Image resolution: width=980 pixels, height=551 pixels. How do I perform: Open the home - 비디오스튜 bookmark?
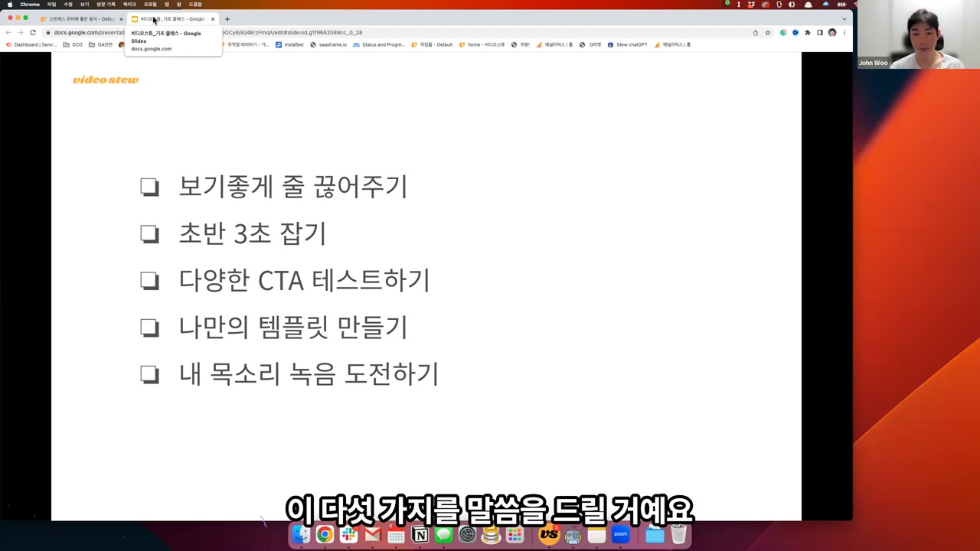(x=482, y=44)
